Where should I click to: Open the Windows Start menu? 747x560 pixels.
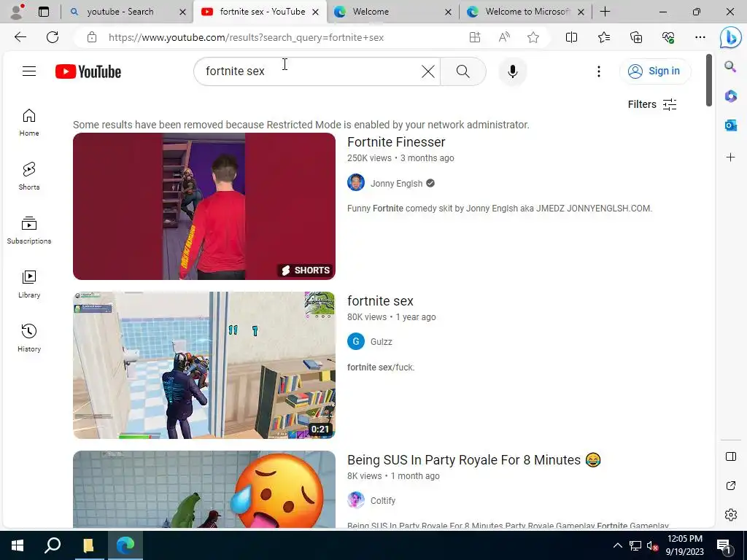[x=18, y=545]
